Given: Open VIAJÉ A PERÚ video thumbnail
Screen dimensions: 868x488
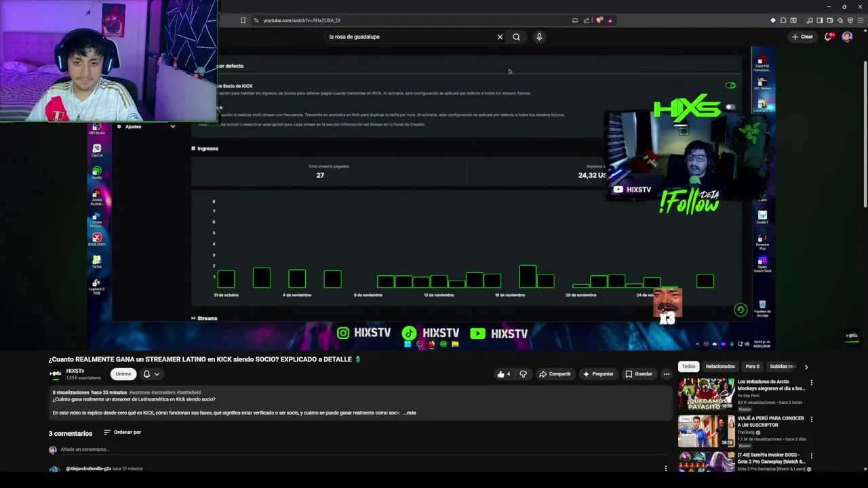Looking at the screenshot, I should click(x=707, y=431).
